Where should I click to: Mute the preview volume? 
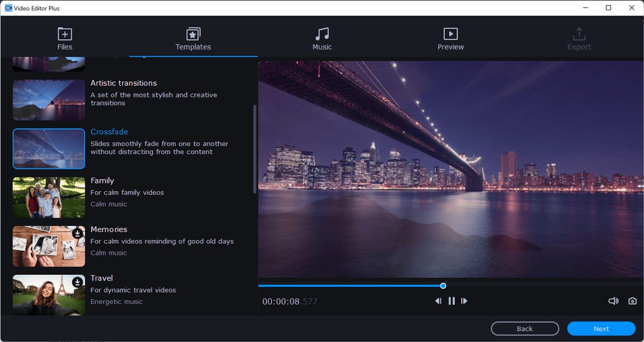pos(613,301)
